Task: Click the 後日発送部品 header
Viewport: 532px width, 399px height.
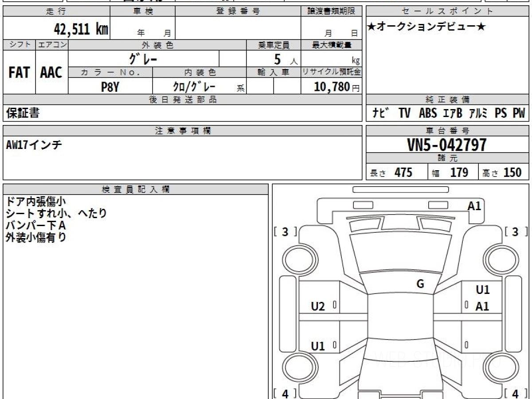Action: pos(183,100)
